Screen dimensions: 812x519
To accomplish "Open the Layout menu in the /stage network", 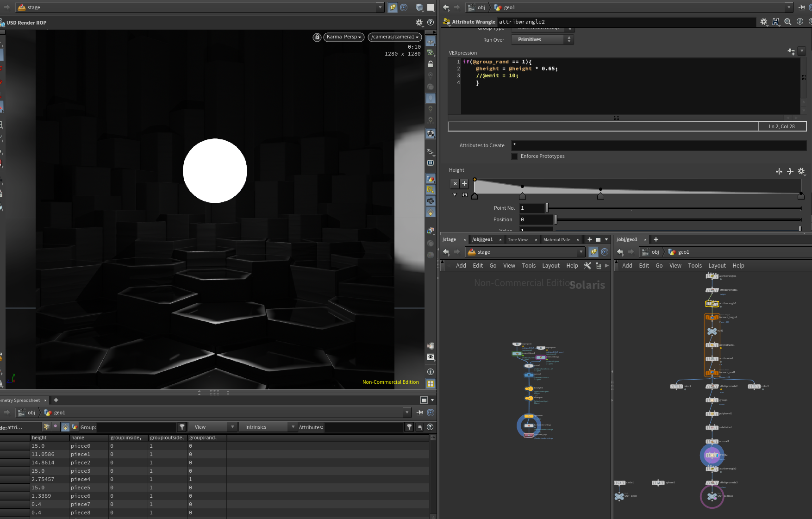I will click(551, 266).
